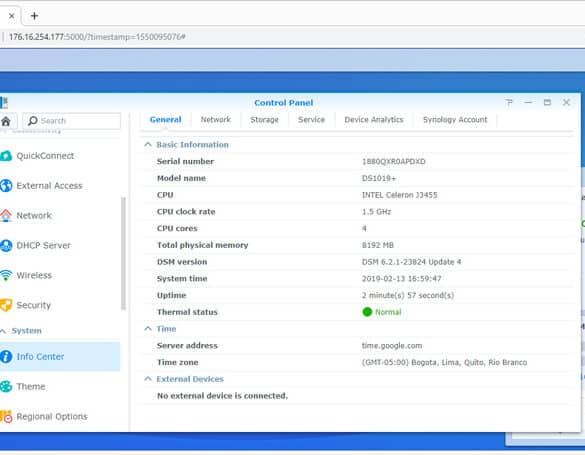Click the Wireless wifi icon
585x455 pixels.
pyautogui.click(x=6, y=275)
